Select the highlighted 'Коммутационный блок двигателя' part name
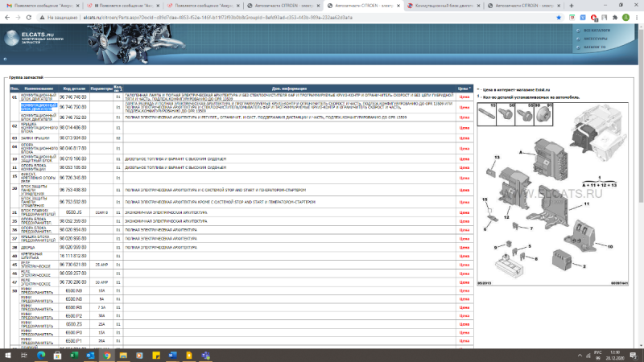The height and width of the screenshot is (362, 644). click(x=38, y=106)
